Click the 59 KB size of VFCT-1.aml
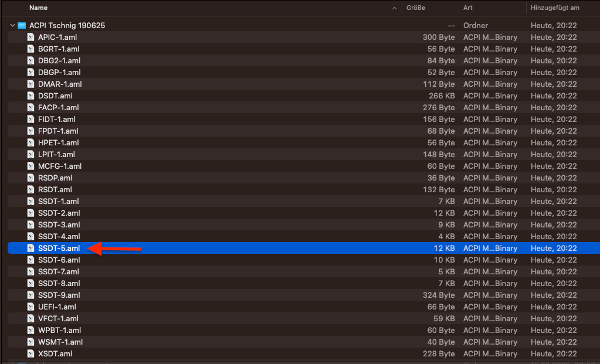 (x=444, y=318)
